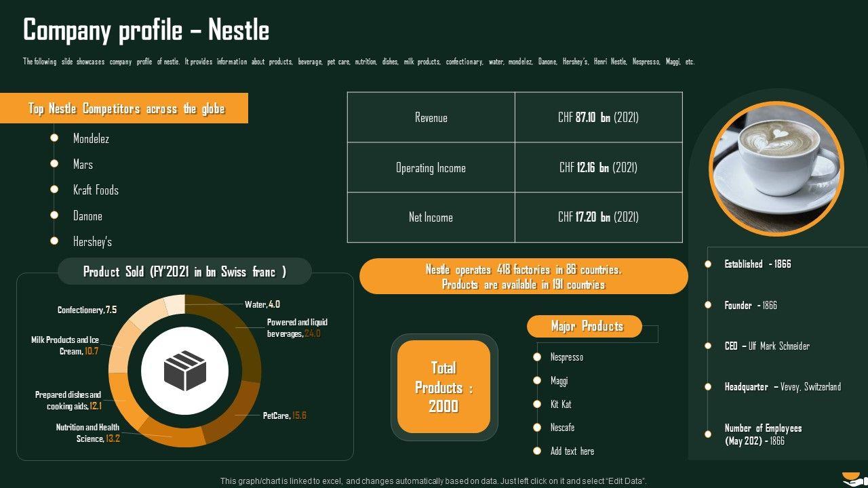Click the bullet marker beside Mondelez
Viewport: 868px width, 488px height.
(x=54, y=138)
